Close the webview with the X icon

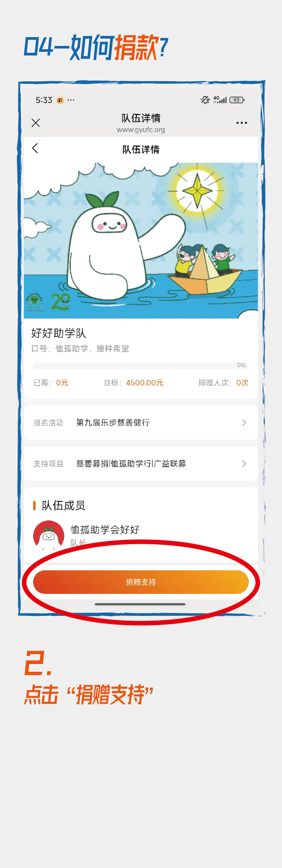pyautogui.click(x=36, y=123)
